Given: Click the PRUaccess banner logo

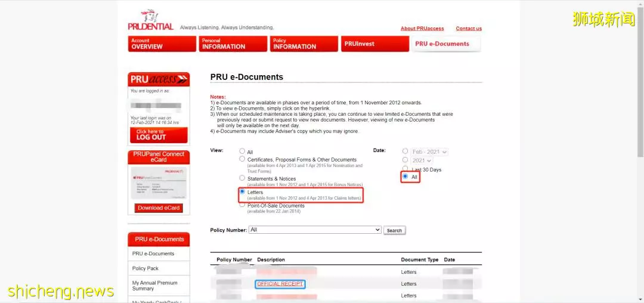Looking at the screenshot, I should pos(159,79).
